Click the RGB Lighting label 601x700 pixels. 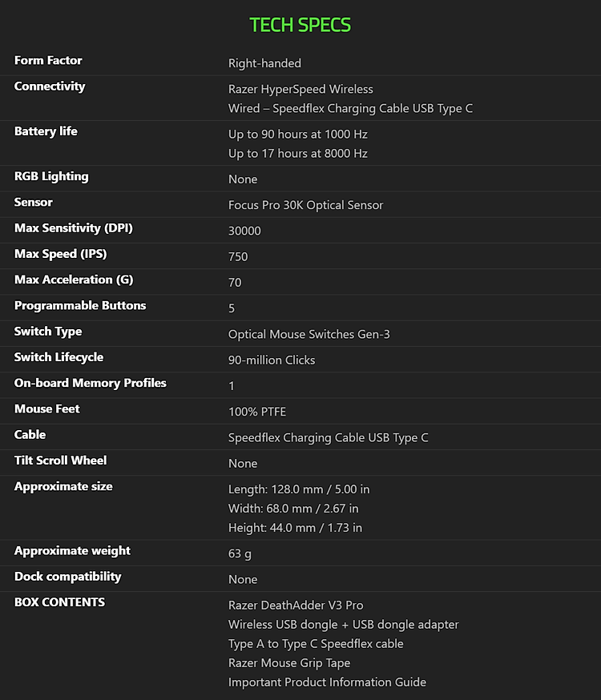point(51,176)
